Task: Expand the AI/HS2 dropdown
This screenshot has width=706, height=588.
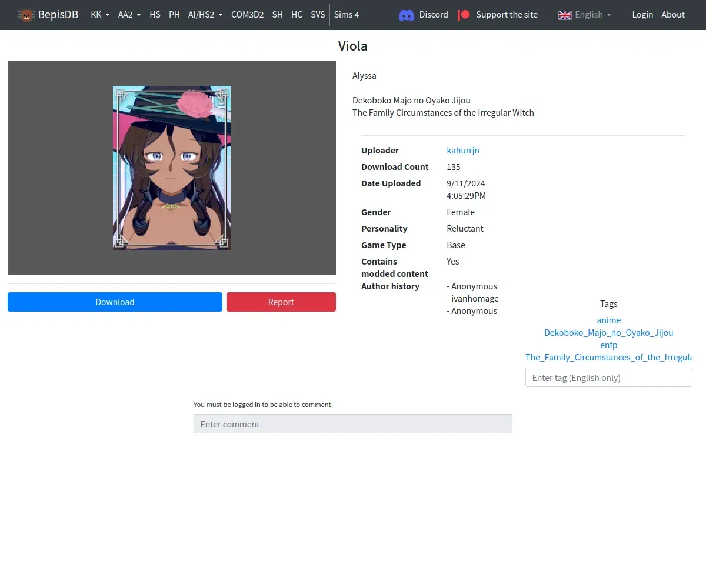Action: click(x=205, y=15)
